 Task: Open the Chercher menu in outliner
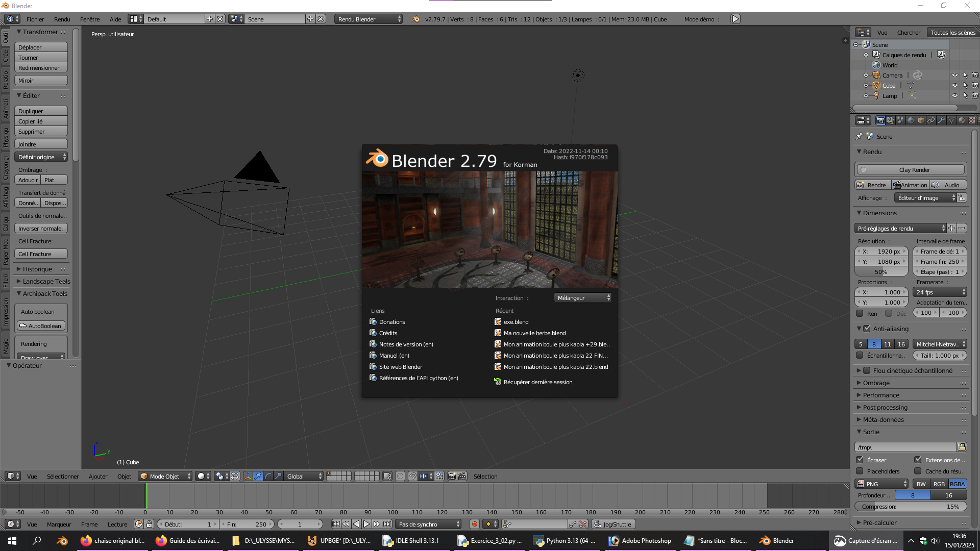click(909, 32)
